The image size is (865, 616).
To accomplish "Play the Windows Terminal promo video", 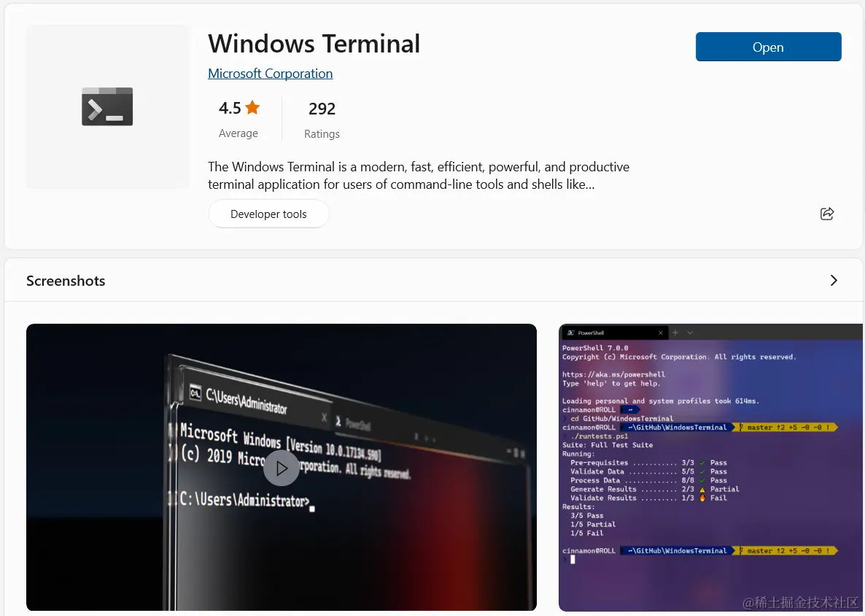I will point(282,468).
